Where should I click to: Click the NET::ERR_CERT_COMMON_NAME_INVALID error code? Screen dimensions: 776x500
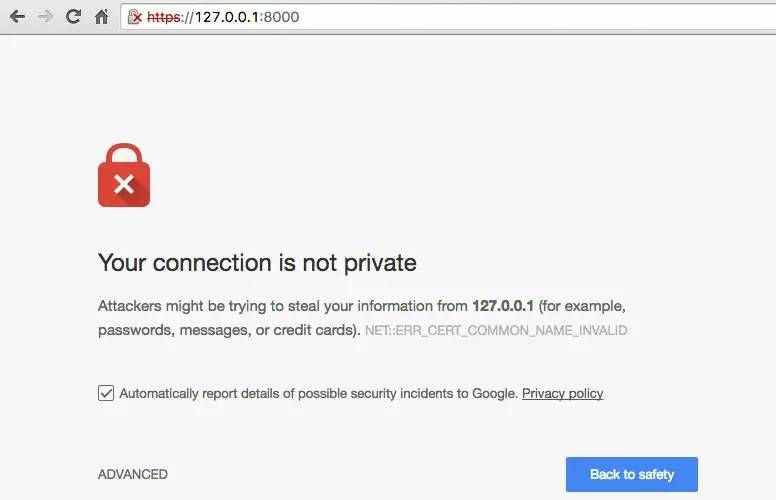pyautogui.click(x=496, y=330)
